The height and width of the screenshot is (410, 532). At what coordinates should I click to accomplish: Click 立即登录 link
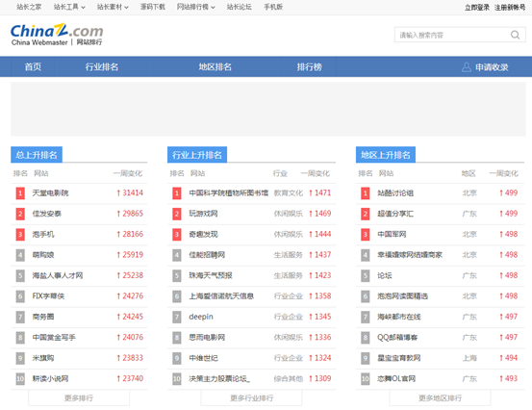477,8
